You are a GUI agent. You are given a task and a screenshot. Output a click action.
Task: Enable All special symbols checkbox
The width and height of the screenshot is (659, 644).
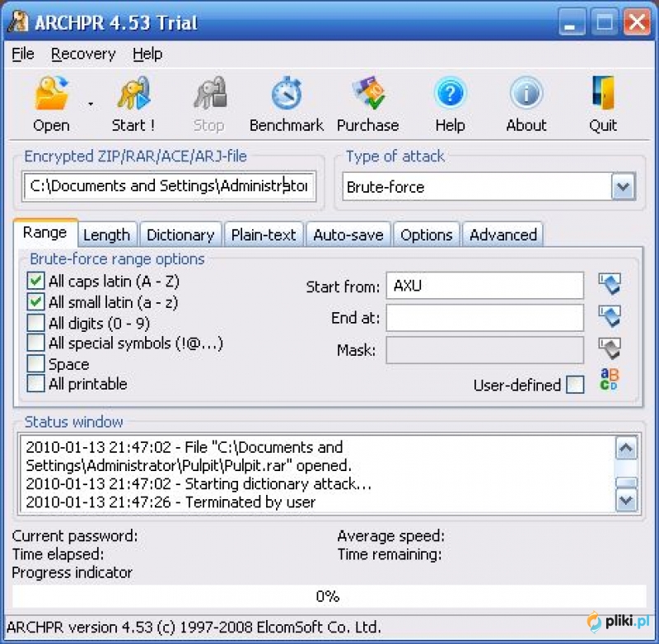click(x=35, y=343)
